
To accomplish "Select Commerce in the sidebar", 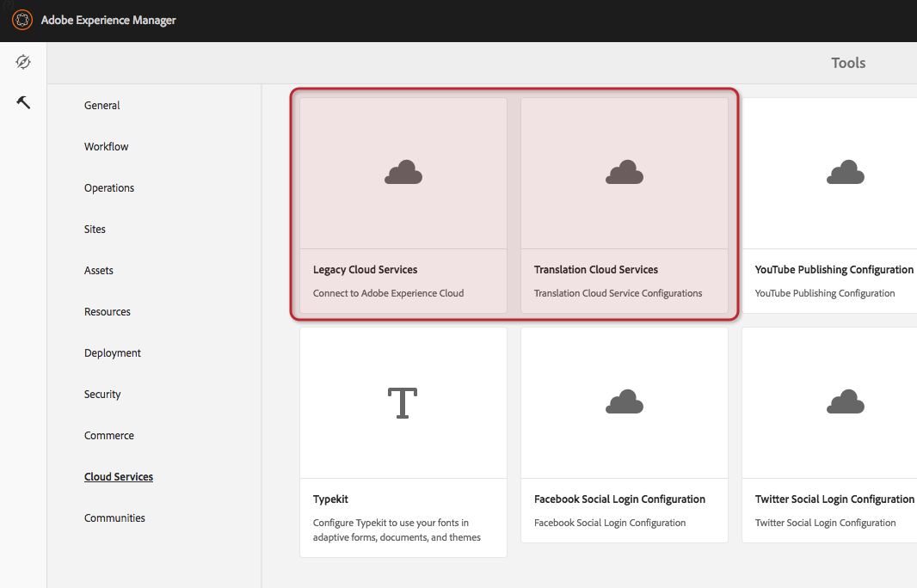I will [x=109, y=436].
